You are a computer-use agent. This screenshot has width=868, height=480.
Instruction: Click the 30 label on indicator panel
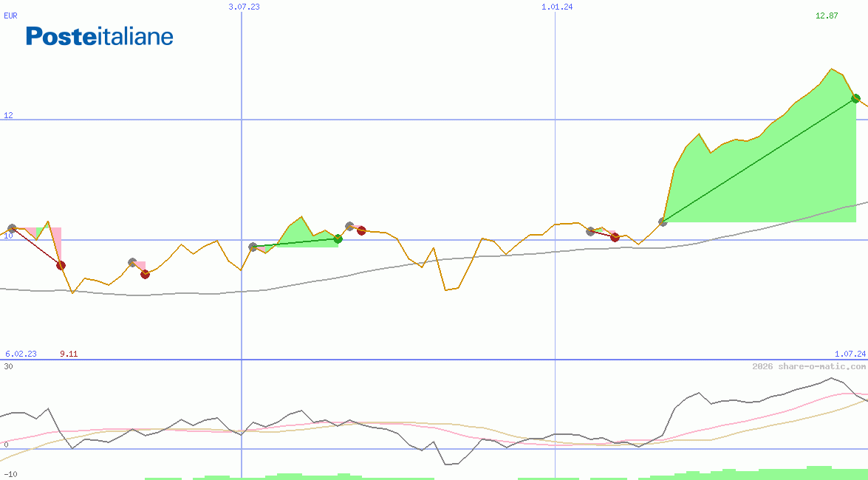[x=8, y=366]
